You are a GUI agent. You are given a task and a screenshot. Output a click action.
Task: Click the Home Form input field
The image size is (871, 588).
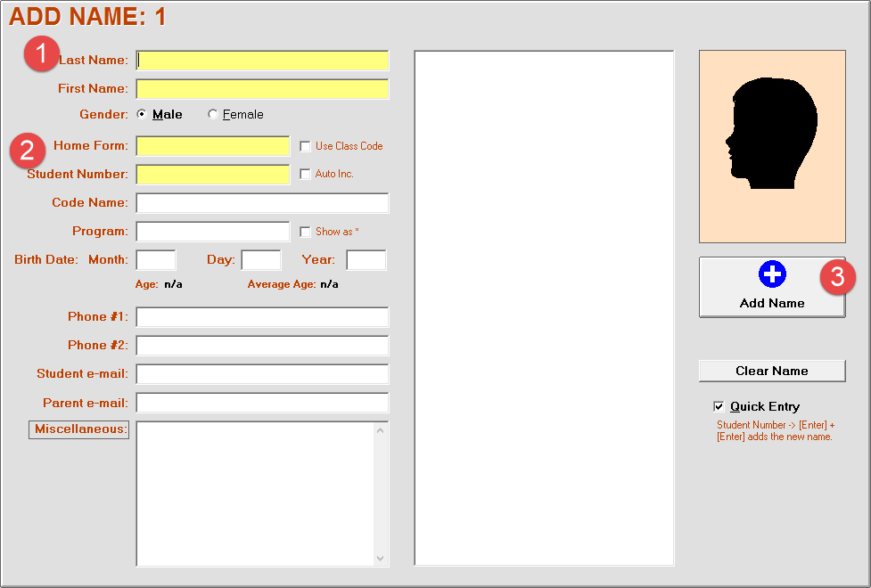coord(213,146)
